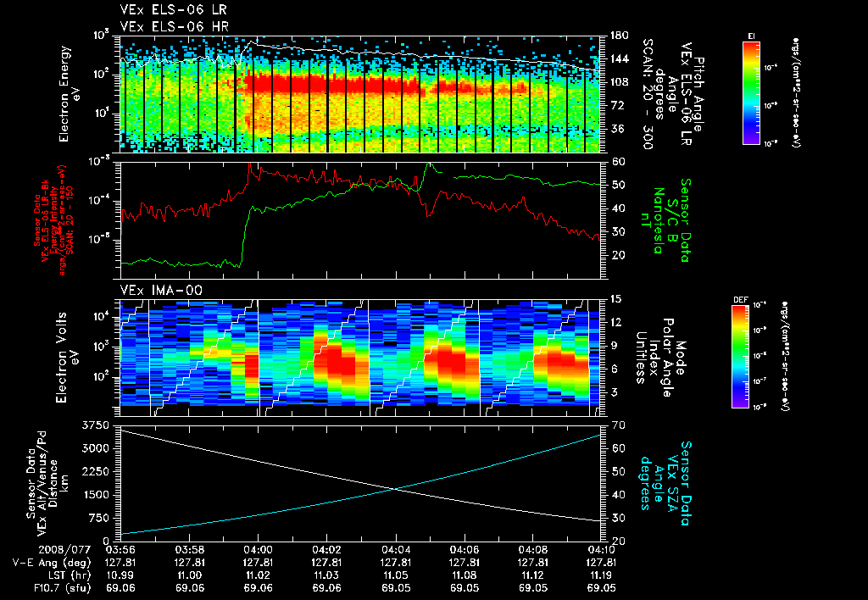Click the LST value "11.19"

[x=601, y=575]
